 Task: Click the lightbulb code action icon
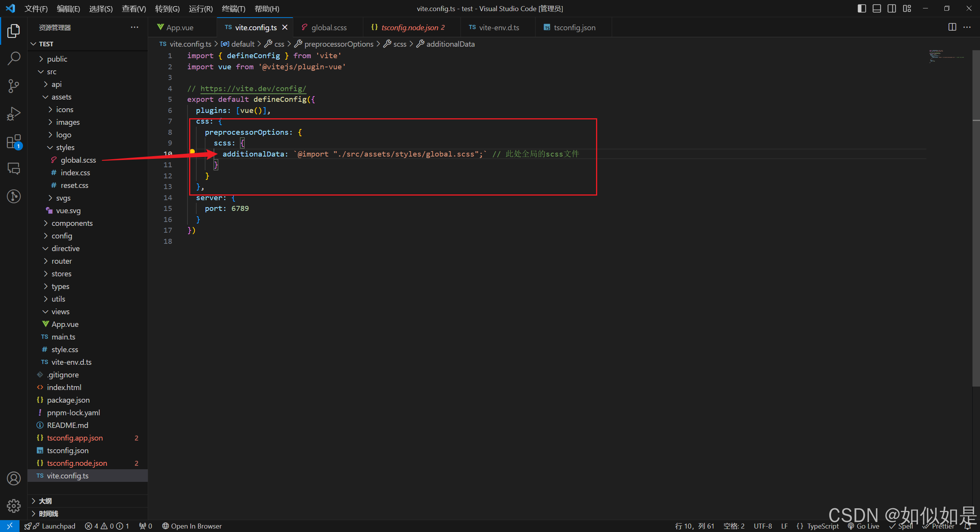coord(193,152)
